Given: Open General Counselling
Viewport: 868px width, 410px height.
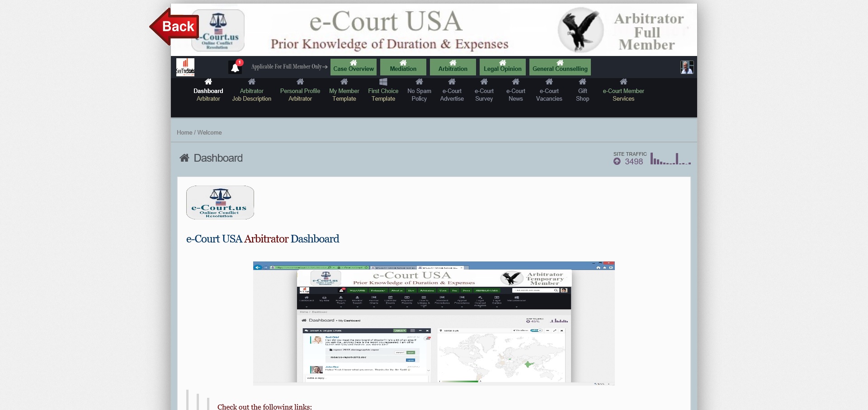Looking at the screenshot, I should (x=560, y=67).
